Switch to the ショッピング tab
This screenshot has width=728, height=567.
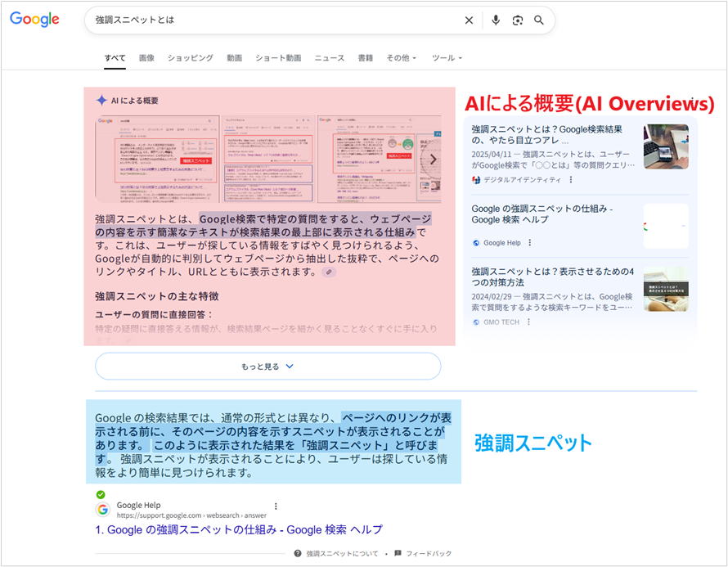pos(191,58)
